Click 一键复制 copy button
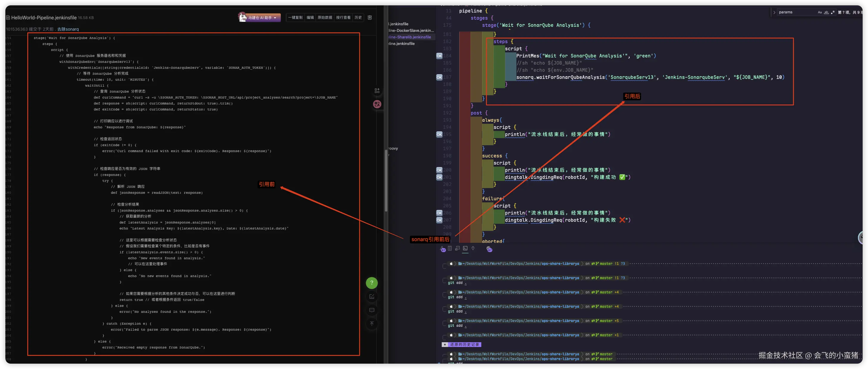This screenshot has width=868, height=369. coord(295,18)
